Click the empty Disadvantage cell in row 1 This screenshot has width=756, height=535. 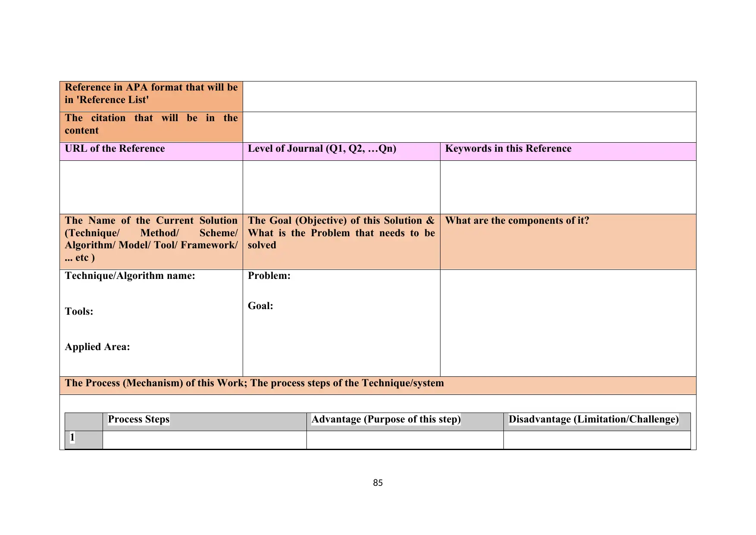coord(597,440)
